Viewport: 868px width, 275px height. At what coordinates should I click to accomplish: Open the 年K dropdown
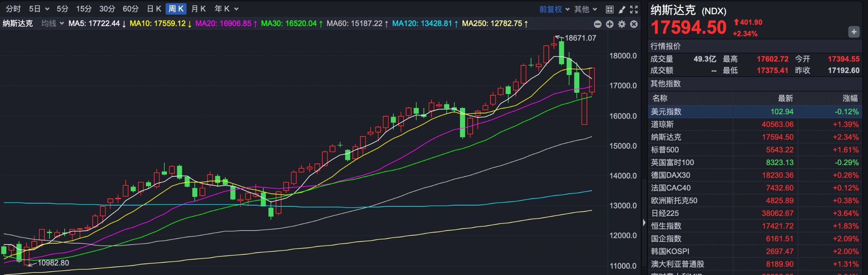tap(226, 9)
